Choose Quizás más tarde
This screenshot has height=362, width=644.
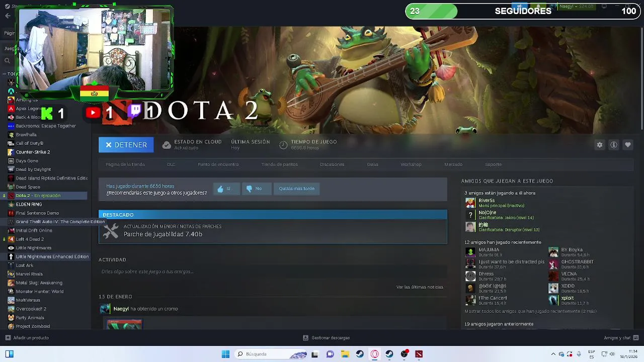tap(296, 189)
